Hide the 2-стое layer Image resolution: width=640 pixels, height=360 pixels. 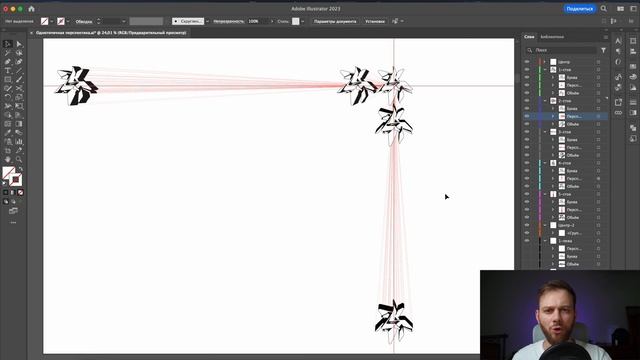(527, 101)
